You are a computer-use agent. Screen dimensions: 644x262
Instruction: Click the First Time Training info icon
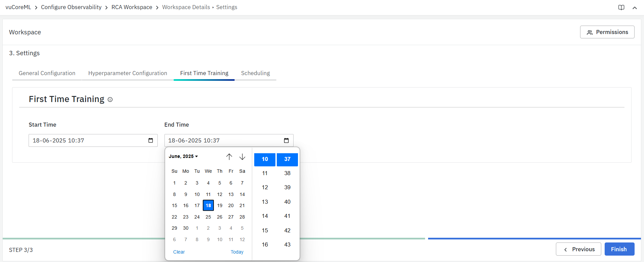point(110,100)
